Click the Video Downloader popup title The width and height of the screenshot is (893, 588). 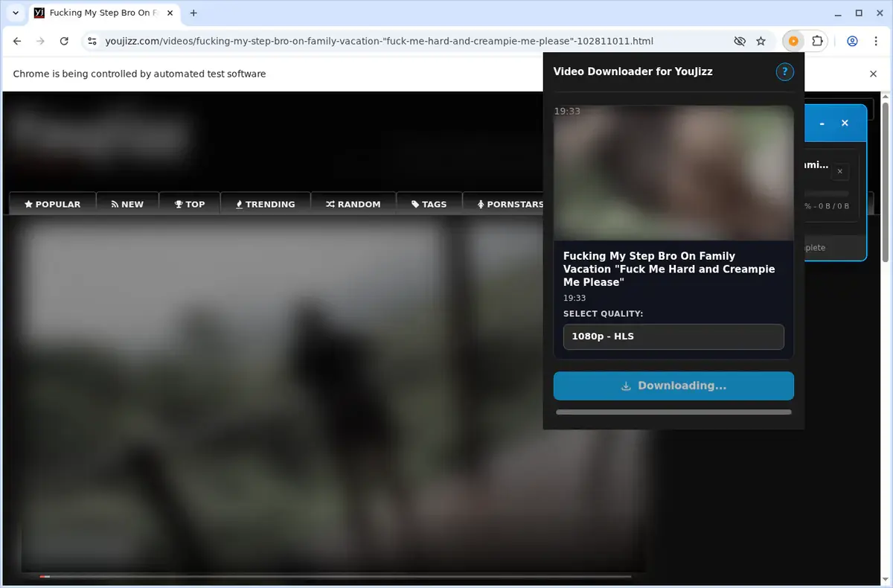pyautogui.click(x=633, y=71)
